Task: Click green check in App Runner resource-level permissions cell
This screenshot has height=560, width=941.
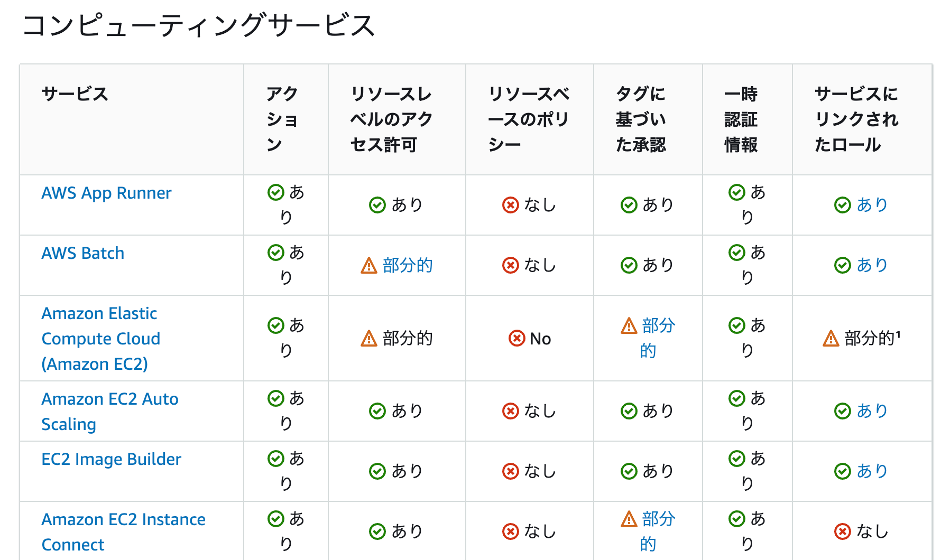Action: 377,205
